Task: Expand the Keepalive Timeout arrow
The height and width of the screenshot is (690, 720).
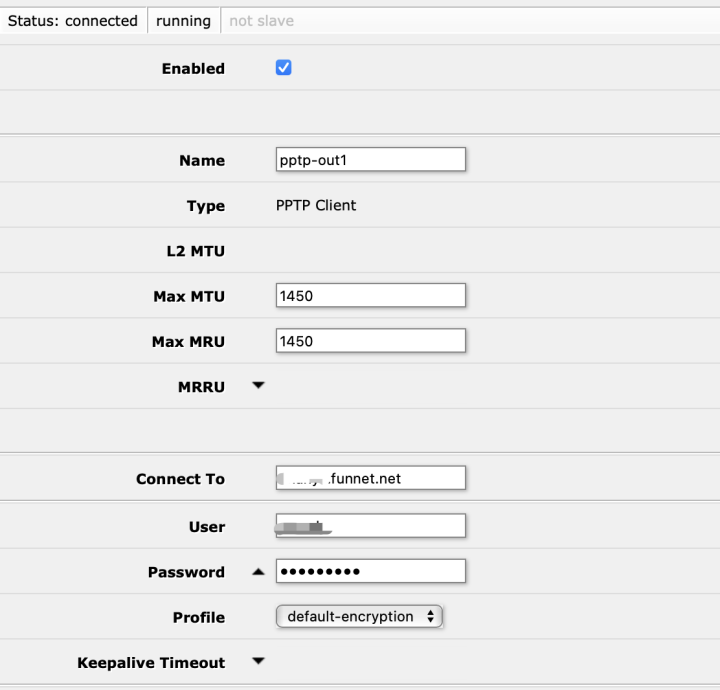Action: (x=258, y=662)
